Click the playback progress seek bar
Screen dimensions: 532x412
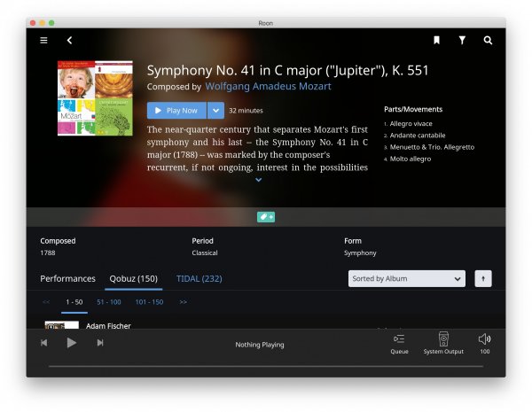[x=266, y=366]
